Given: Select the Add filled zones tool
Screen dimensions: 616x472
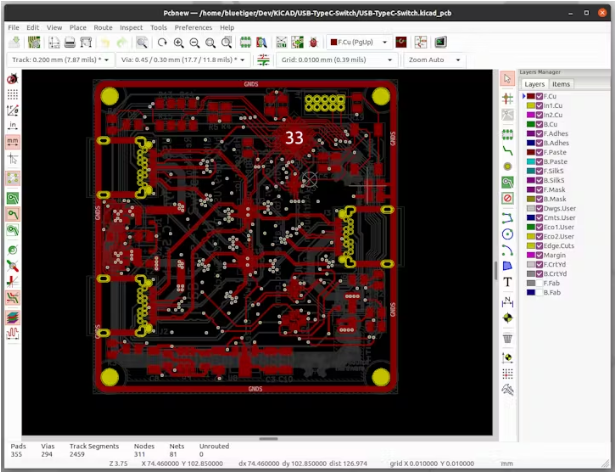Looking at the screenshot, I should 507,181.
